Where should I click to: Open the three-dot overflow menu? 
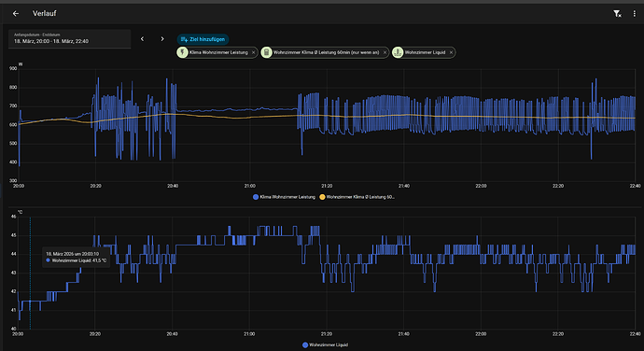tap(634, 14)
